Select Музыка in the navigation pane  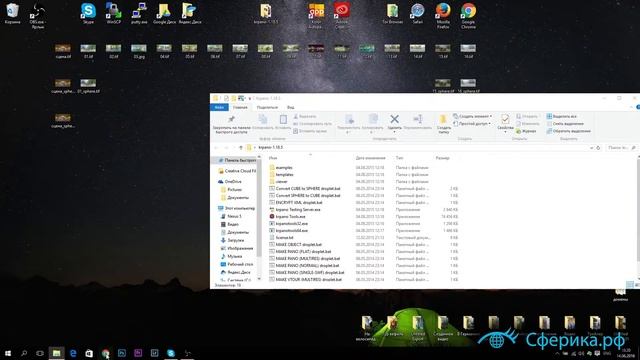coord(231,256)
